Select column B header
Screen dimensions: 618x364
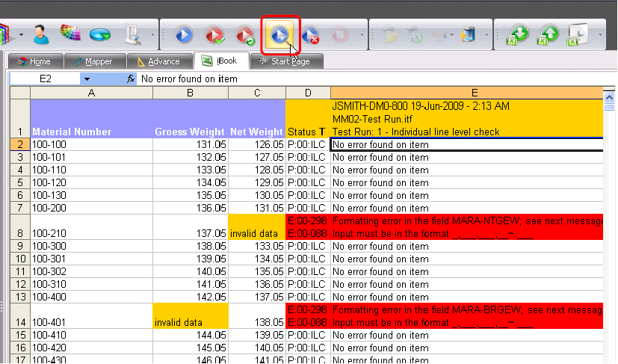point(191,93)
